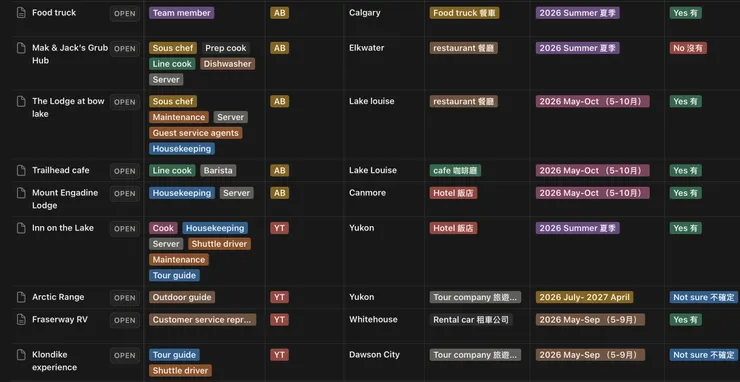
Task: Click the YT province tag in Arctic Range row
Action: coord(279,297)
